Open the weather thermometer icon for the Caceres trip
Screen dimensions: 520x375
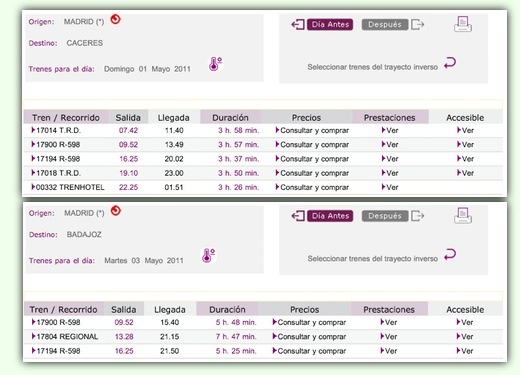coord(215,64)
